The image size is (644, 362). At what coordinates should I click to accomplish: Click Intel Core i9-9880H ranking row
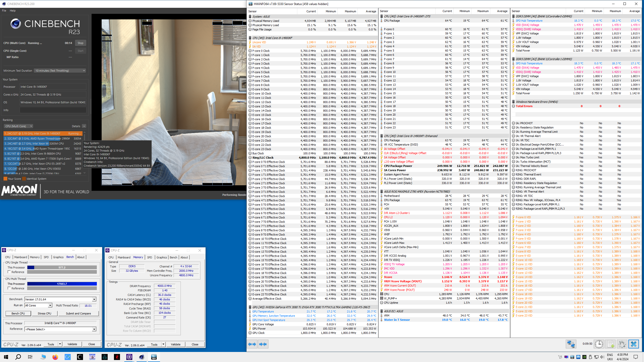click(43, 154)
